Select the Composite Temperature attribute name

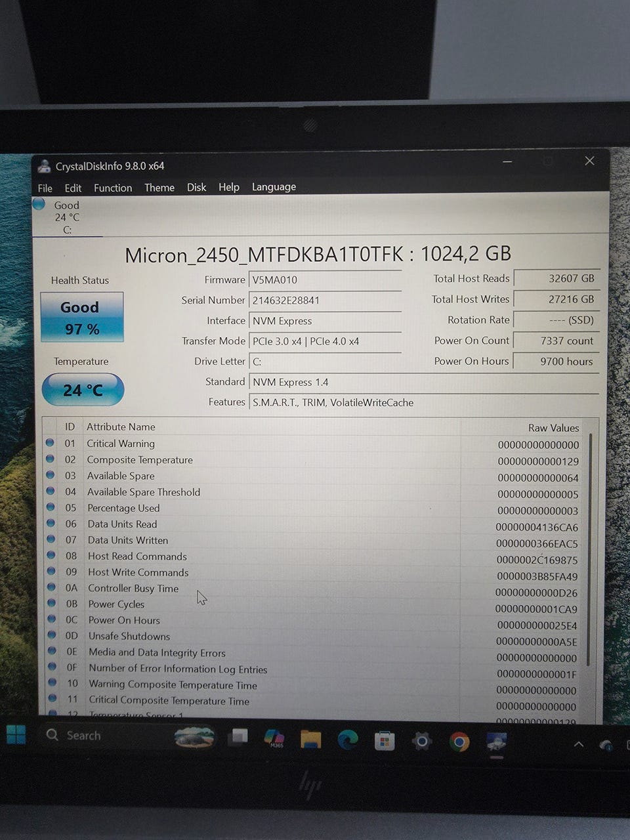(x=140, y=460)
